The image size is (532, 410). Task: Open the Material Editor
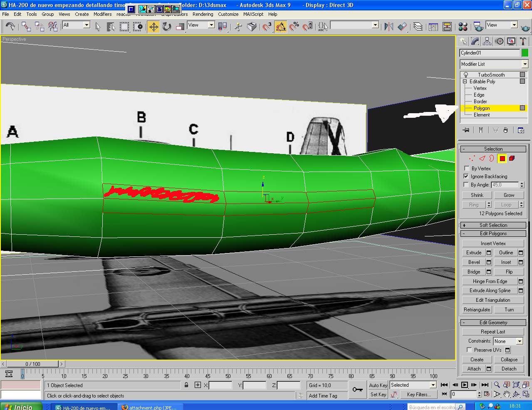[x=463, y=27]
